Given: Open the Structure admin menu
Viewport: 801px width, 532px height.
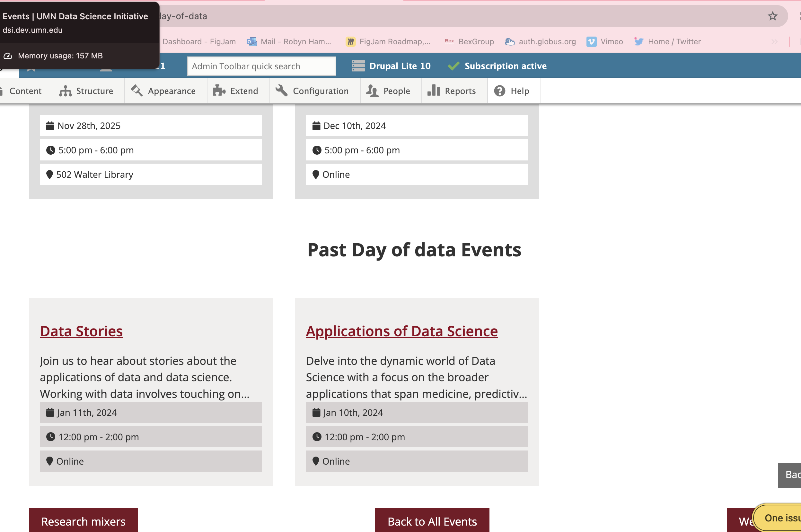Looking at the screenshot, I should click(x=86, y=91).
